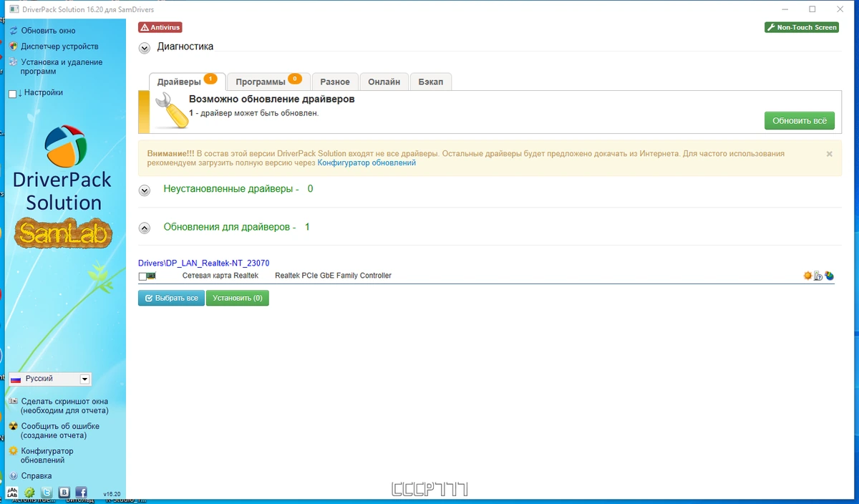
Task: Tick the Настройки checkbox
Action: point(12,94)
